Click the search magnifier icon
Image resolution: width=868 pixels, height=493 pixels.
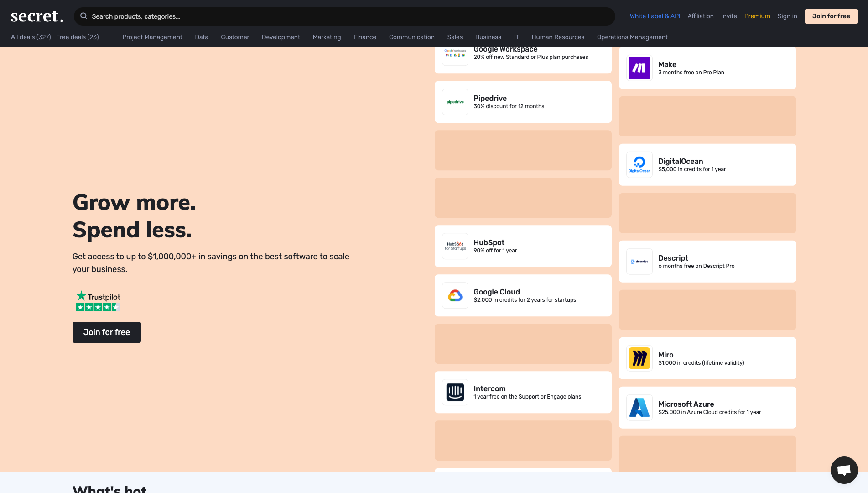coord(84,16)
